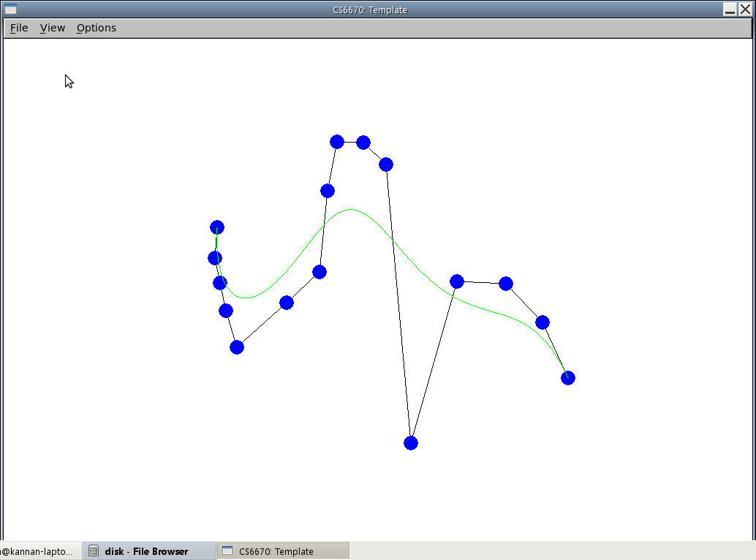This screenshot has width=756, height=560.
Task: Click the peak of the green curve
Action: (x=351, y=210)
